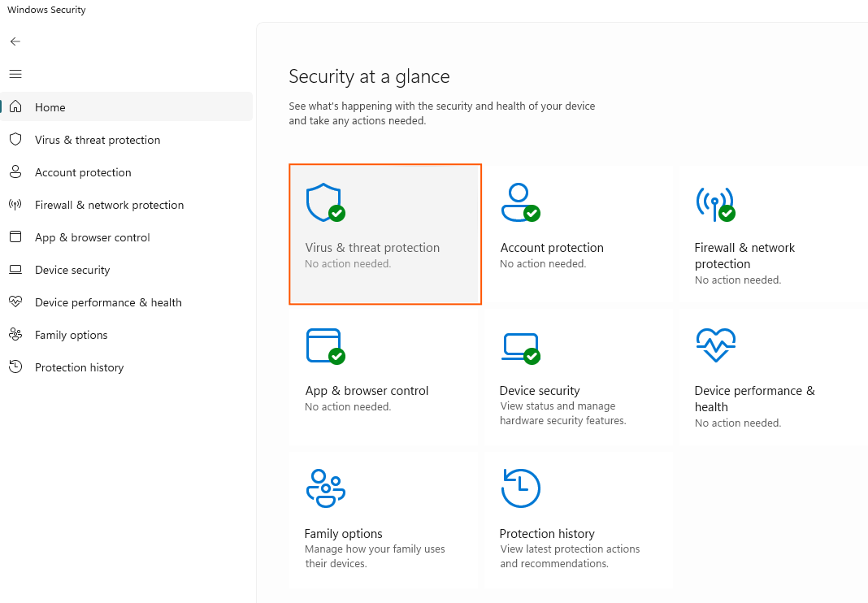Click the shield icon in sidebar
This screenshot has width=868, height=603.
[x=15, y=139]
